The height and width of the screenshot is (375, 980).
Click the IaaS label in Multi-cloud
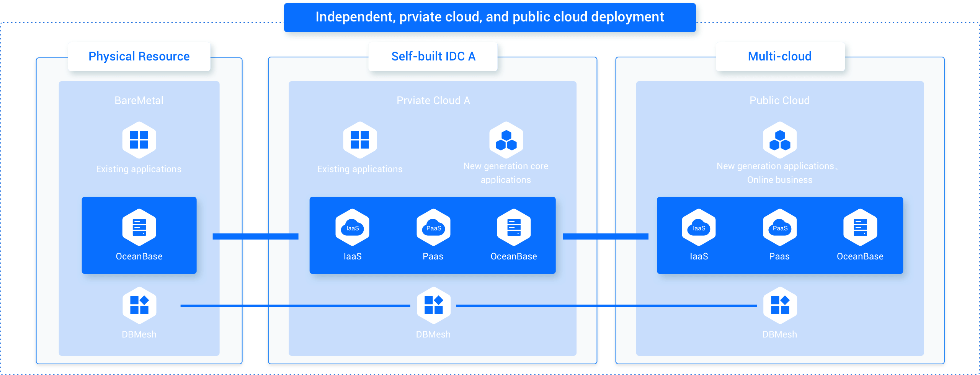pos(699,256)
